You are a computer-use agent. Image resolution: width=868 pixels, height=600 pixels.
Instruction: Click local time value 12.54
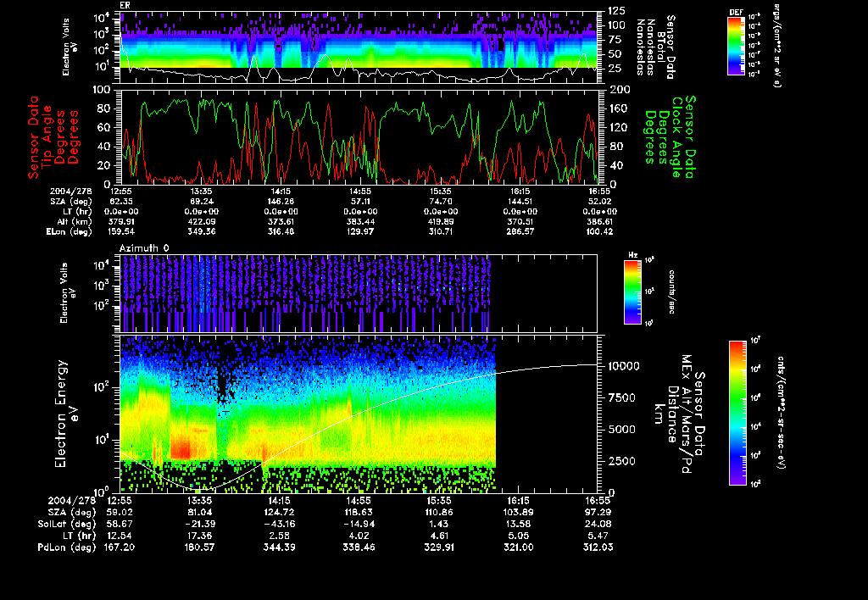pos(119,536)
